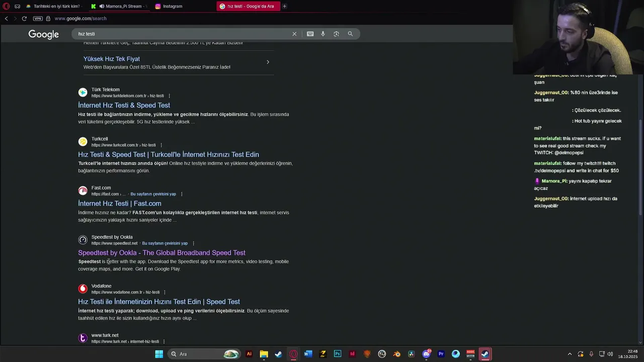Image resolution: width=644 pixels, height=362 pixels.
Task: Open Türk Telekom 'İnternet Hız Testi & Speed Test'
Action: coord(124,105)
